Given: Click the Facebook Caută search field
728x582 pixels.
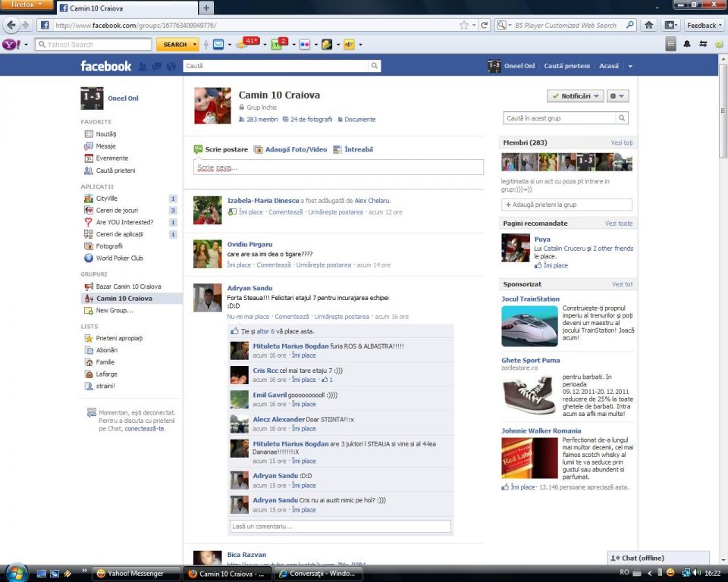Looking at the screenshot, I should click(x=276, y=66).
